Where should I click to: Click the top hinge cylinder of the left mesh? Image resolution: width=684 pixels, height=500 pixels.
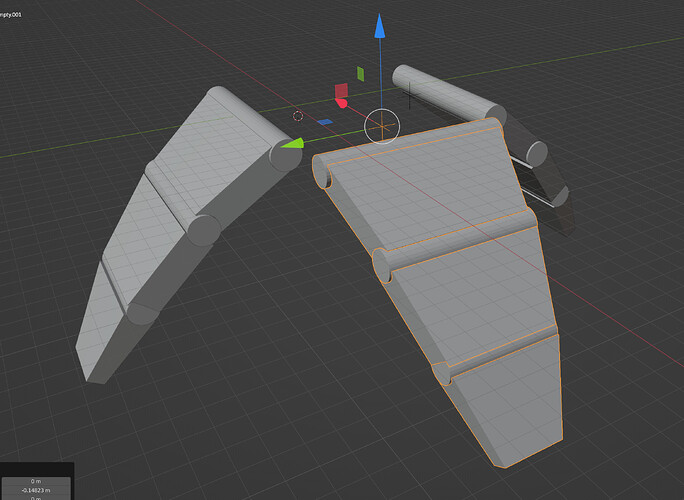point(255,129)
